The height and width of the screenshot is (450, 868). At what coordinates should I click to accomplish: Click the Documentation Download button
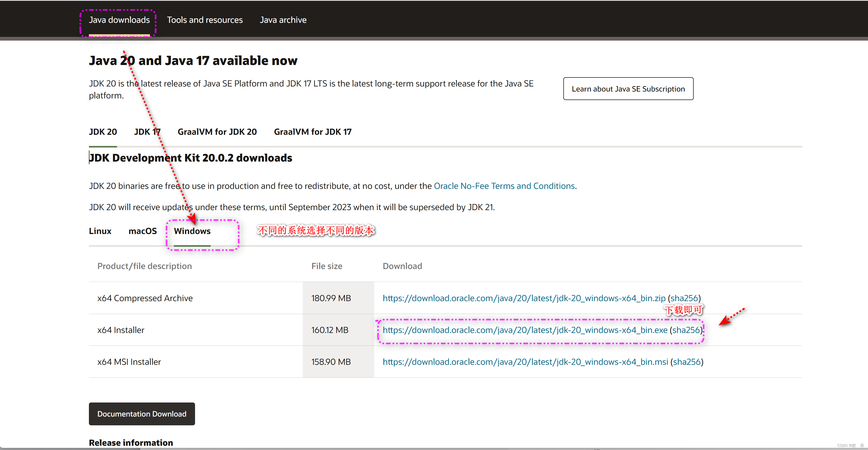pyautogui.click(x=141, y=414)
